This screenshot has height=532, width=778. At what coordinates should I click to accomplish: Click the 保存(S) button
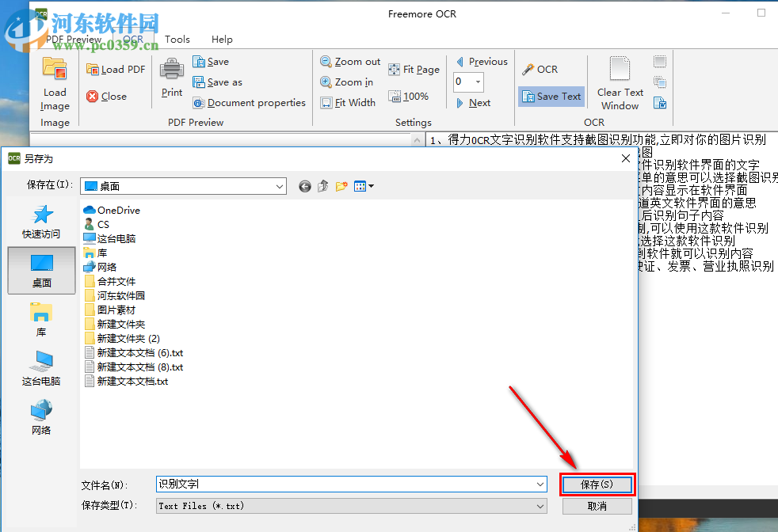pyautogui.click(x=597, y=484)
